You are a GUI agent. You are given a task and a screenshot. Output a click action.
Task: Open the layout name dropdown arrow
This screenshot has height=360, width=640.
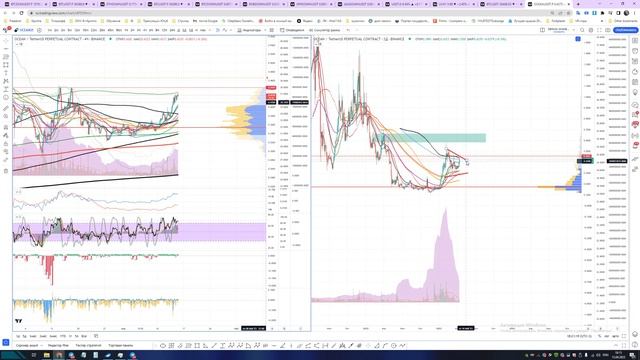click(574, 30)
